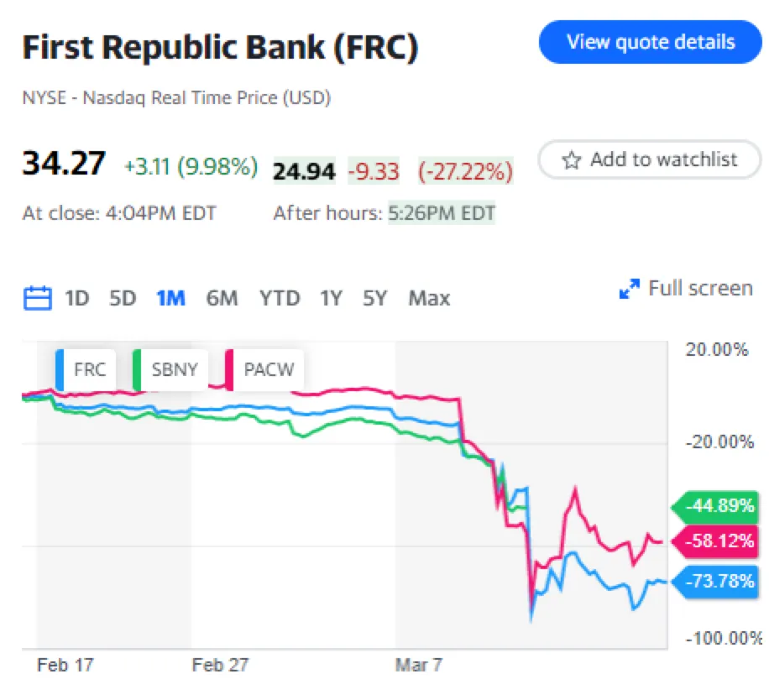Image resolution: width=769 pixels, height=700 pixels.
Task: Toggle the PACW comparison legend
Action: pos(264,369)
